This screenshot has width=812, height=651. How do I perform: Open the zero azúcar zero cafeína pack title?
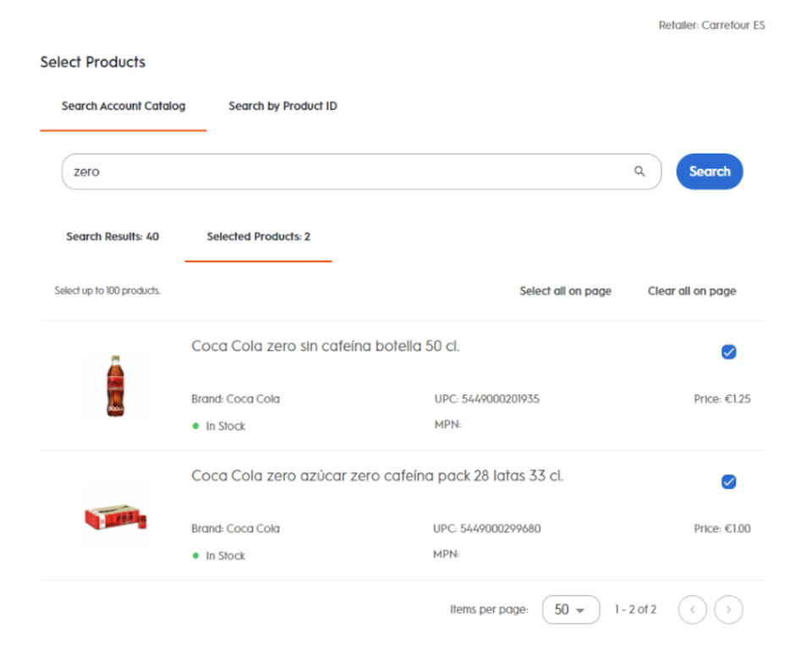(377, 476)
